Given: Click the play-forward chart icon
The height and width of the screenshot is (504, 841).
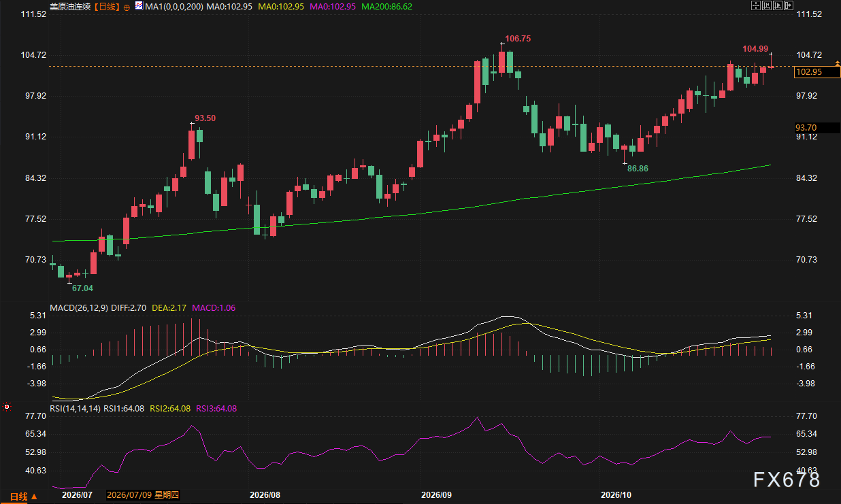Looking at the screenshot, I should [778, 5].
